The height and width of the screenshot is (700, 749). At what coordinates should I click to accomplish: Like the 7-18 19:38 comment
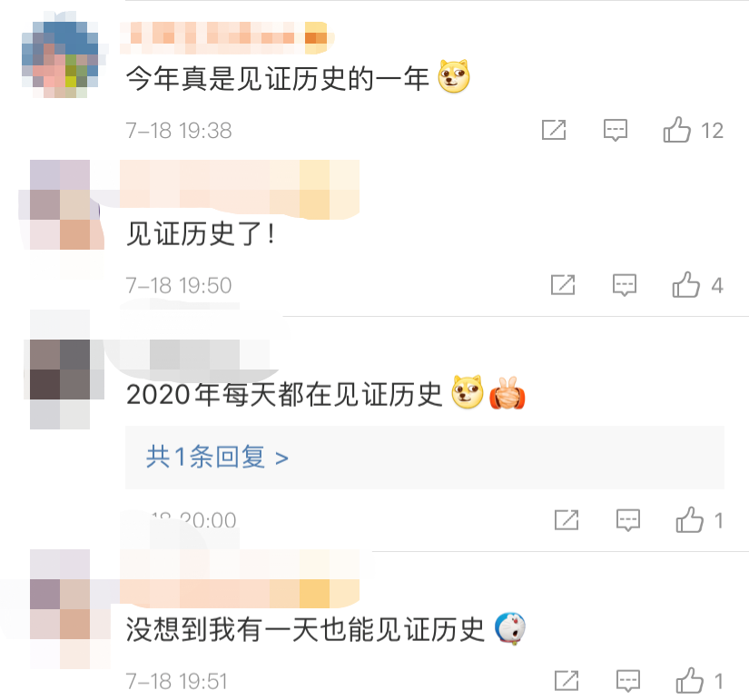pyautogui.click(x=676, y=130)
